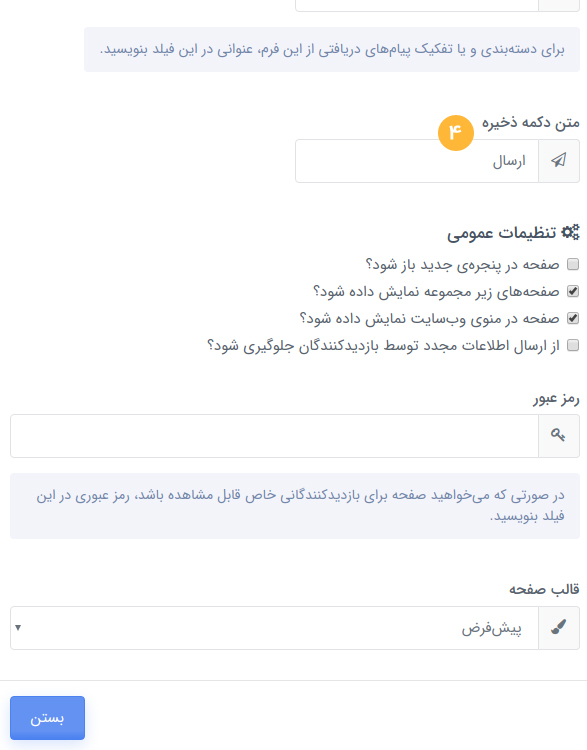Image resolution: width=587 pixels, height=750 pixels.
Task: Tick the از ارسال اطلاعات مجدد جلوگیری checkbox
Action: [x=573, y=345]
